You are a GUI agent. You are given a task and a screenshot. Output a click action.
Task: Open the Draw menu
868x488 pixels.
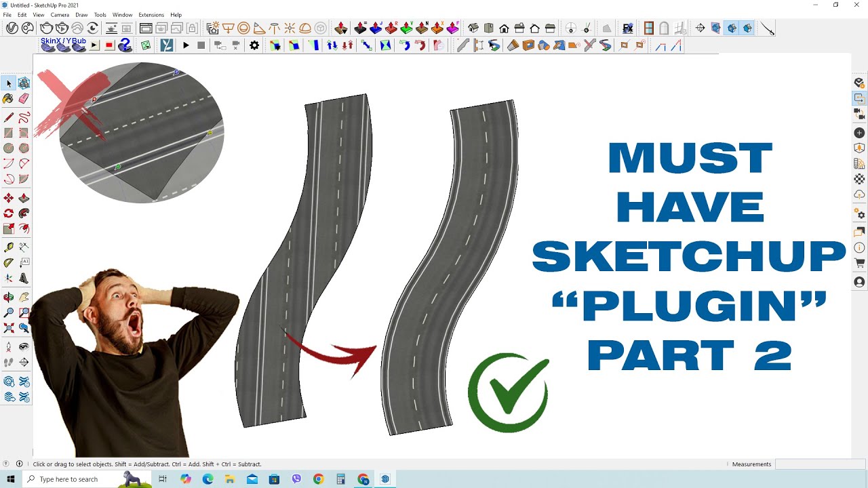coord(81,14)
